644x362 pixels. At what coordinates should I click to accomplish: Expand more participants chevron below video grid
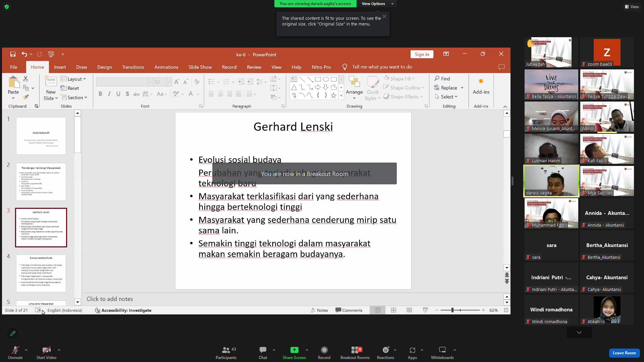[x=579, y=333]
